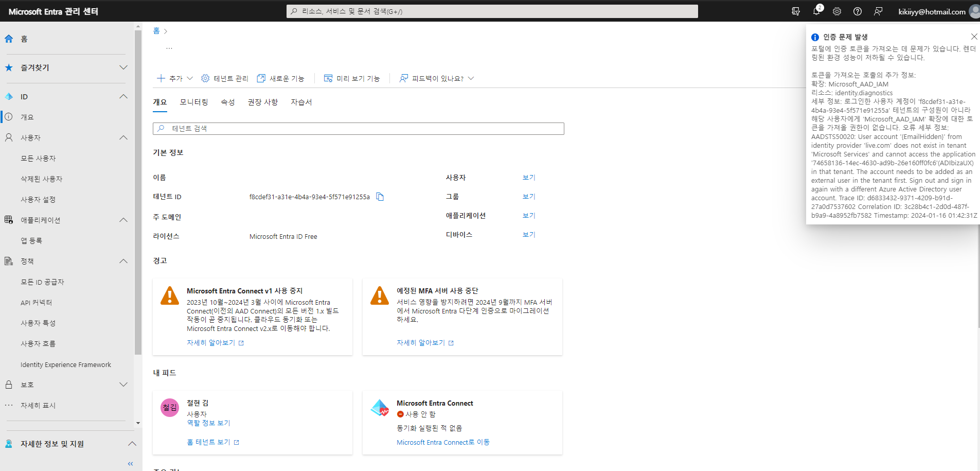Viewport: 980px width, 471px height.
Task: Click 보기 link next to 디바이스
Action: pyautogui.click(x=529, y=235)
